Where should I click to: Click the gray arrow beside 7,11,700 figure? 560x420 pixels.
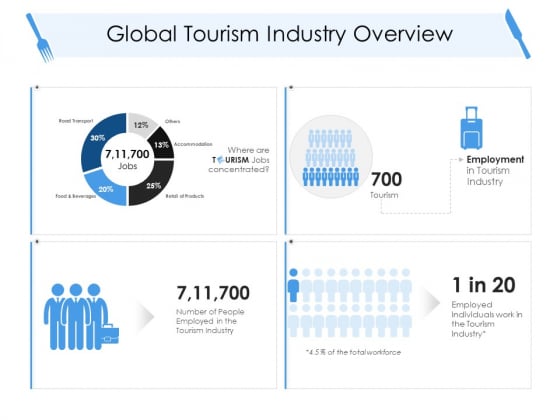146,316
